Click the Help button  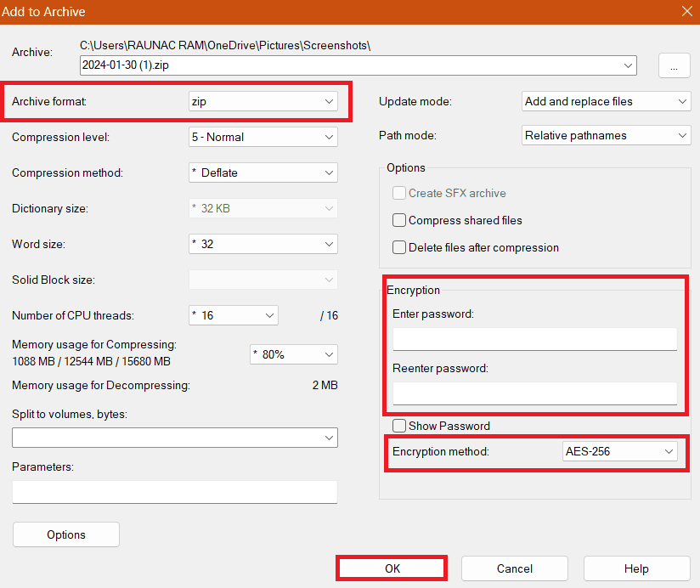(636, 568)
